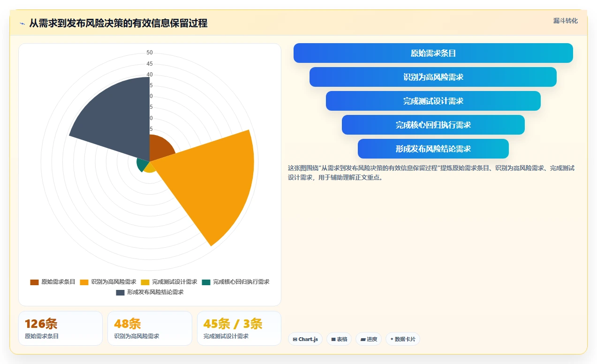Toggle 完成核心回归执行需求 legend swatch
The height and width of the screenshot is (364, 597).
206,282
